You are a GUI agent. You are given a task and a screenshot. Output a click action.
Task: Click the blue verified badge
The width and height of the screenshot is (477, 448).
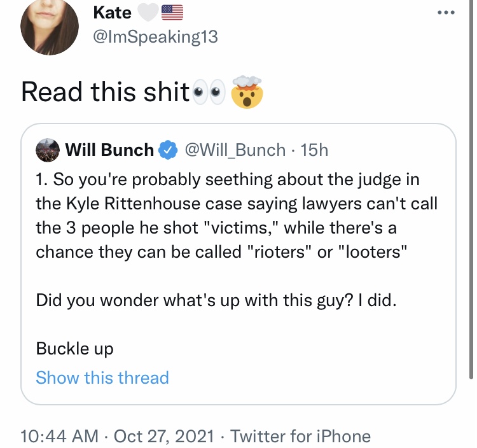(x=168, y=150)
